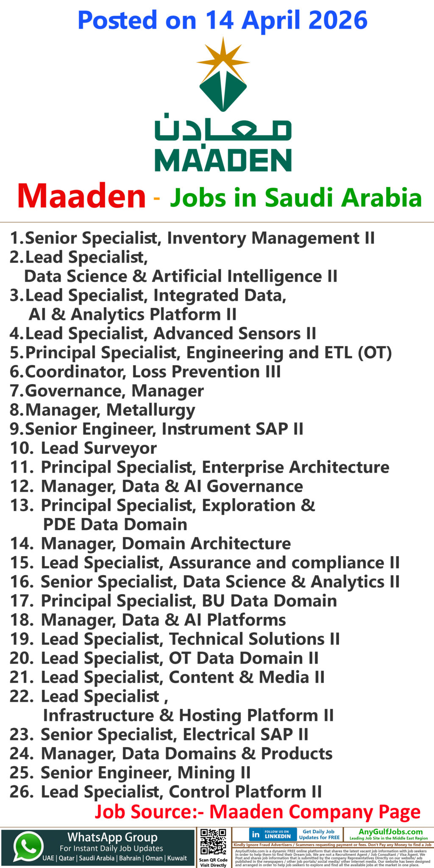The width and height of the screenshot is (434, 868).
Task: Click the MAADEN English wordmark
Action: pyautogui.click(x=223, y=160)
